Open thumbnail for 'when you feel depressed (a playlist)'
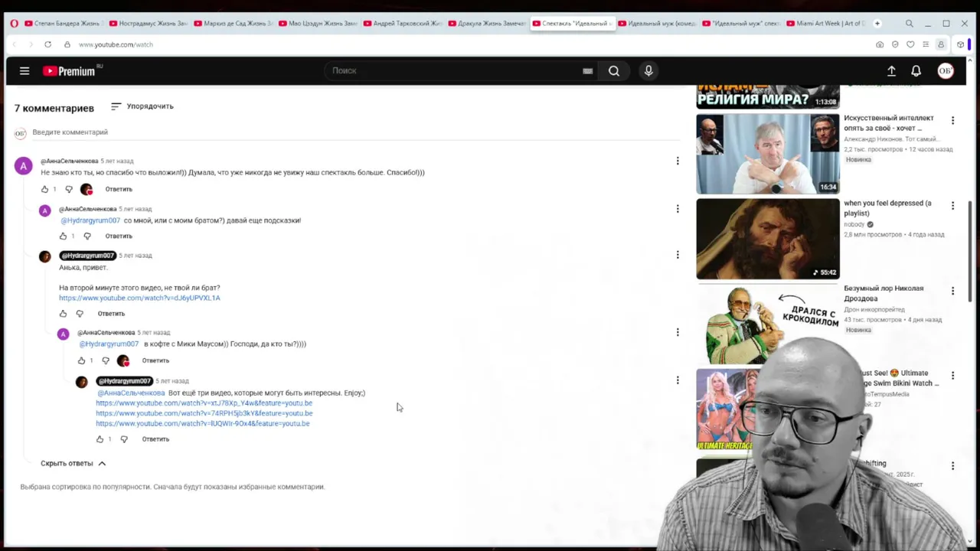This screenshot has height=551, width=980. (768, 239)
